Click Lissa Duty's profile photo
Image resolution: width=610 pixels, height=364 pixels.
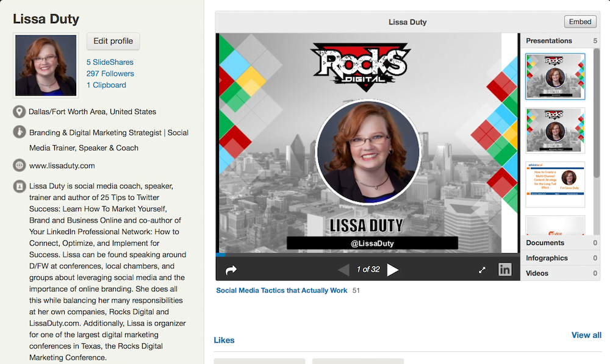pos(46,65)
